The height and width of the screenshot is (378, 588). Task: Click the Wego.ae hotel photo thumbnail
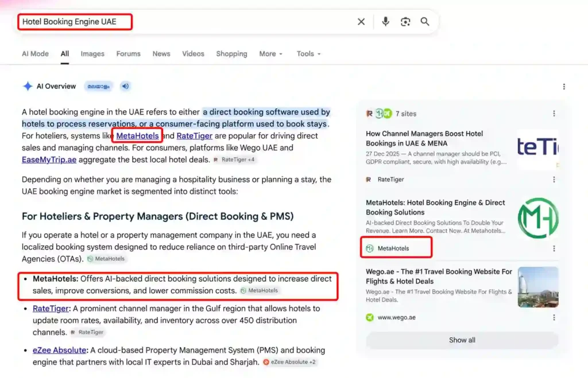click(x=538, y=287)
